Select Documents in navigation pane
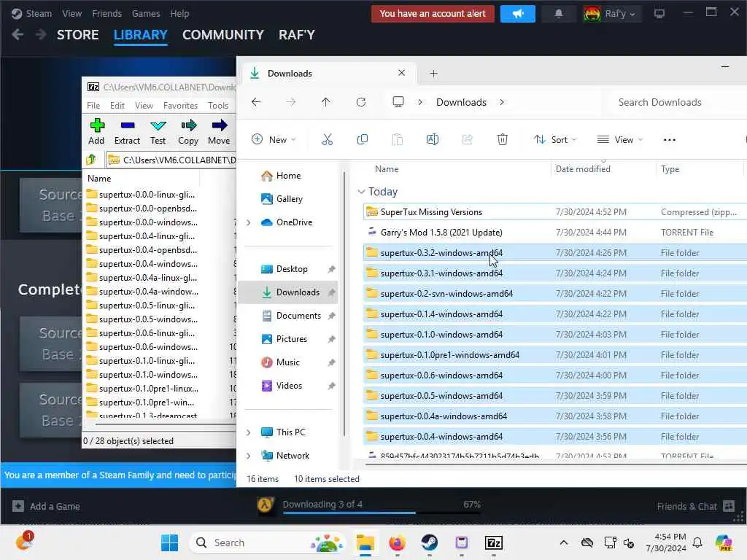Screen dimensions: 747x560 pos(298,316)
